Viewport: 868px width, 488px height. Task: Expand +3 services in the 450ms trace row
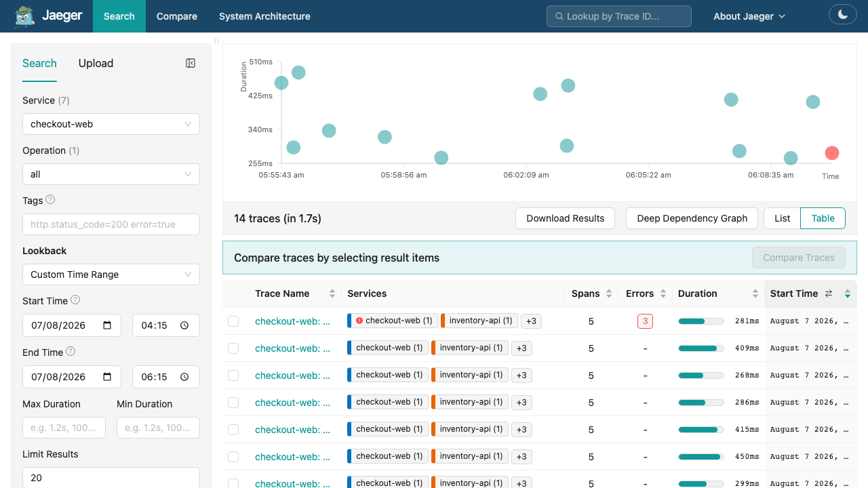(521, 457)
